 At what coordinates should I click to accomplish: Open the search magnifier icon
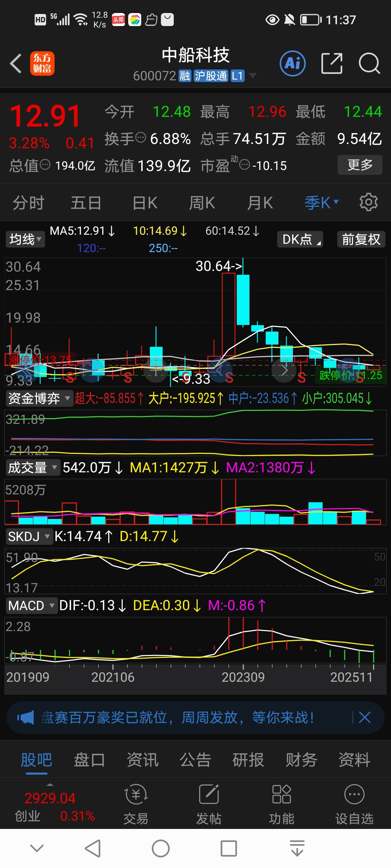pos(369,64)
